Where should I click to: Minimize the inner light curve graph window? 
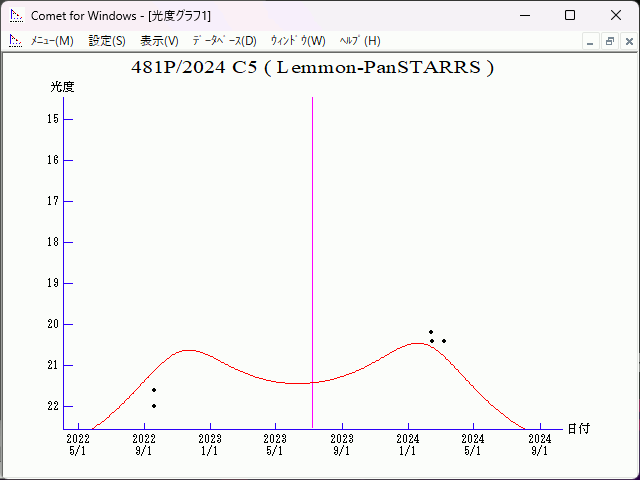(591, 41)
